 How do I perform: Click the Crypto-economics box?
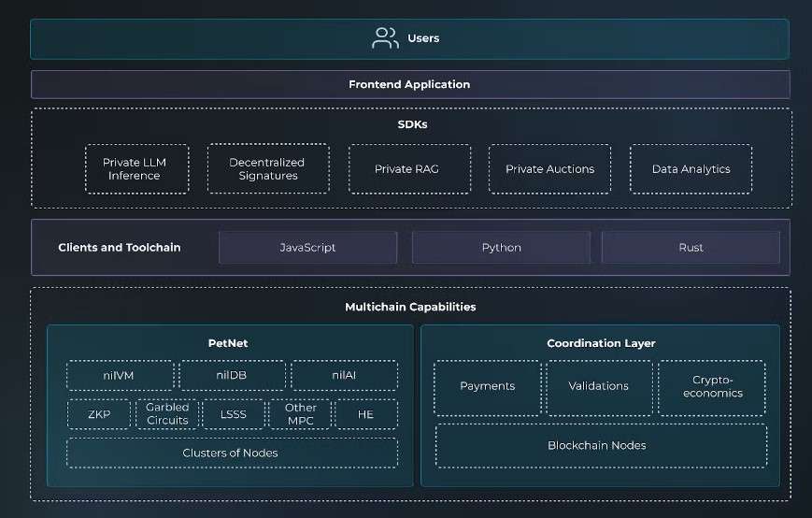tap(712, 388)
